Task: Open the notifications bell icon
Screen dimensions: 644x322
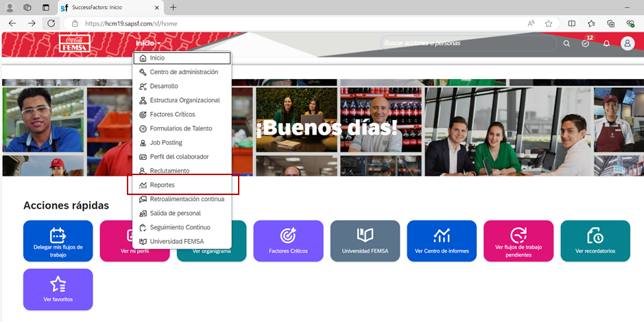Action: tap(606, 43)
